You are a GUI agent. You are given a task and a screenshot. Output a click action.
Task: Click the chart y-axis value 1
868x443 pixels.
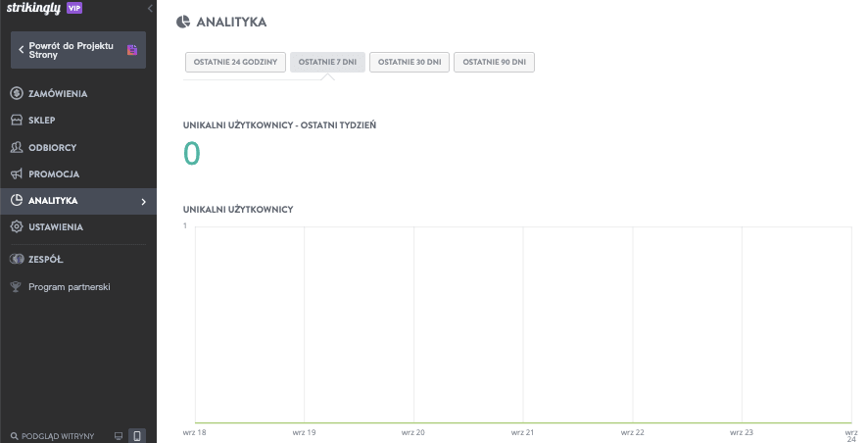click(x=185, y=226)
